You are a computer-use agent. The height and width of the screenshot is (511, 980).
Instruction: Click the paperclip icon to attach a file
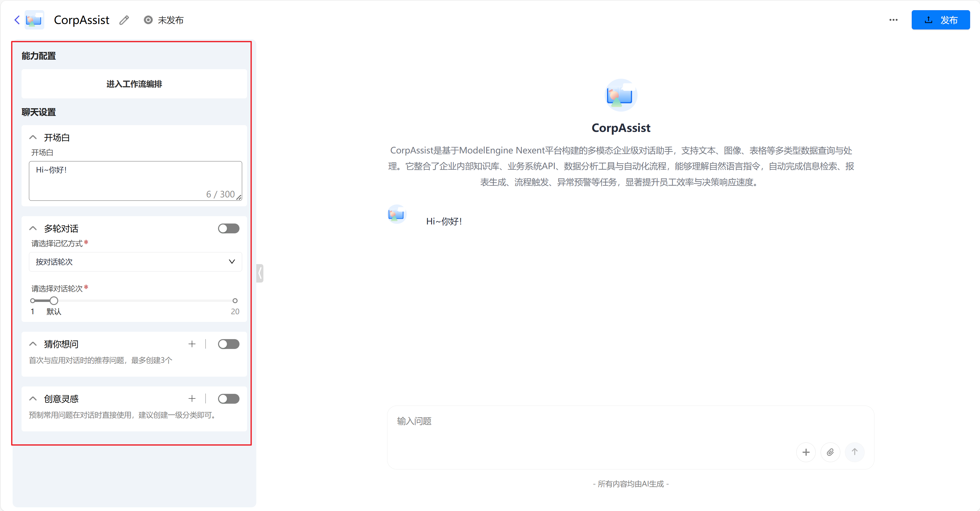tap(830, 452)
